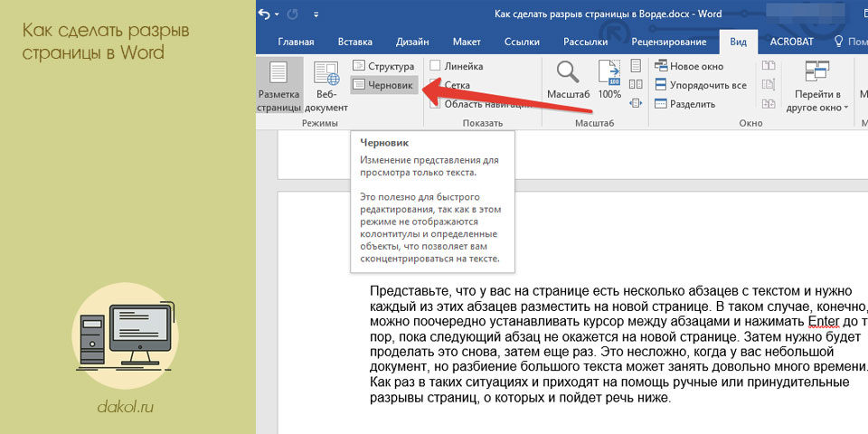Enable the Линейка checkbox
Viewport: 868px width, 434px height.
(x=435, y=66)
